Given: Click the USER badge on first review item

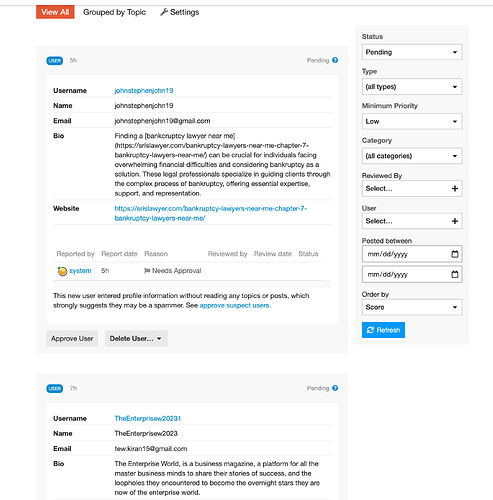Looking at the screenshot, I should [x=55, y=61].
